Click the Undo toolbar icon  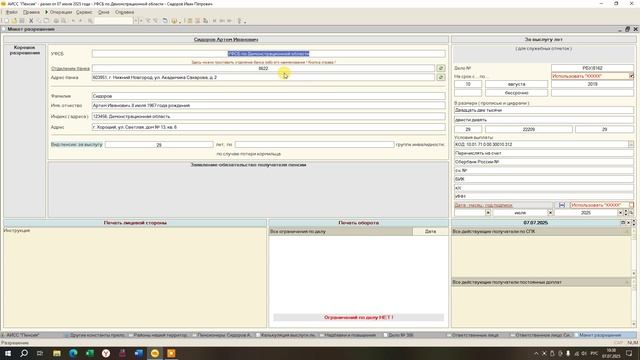[73, 21]
